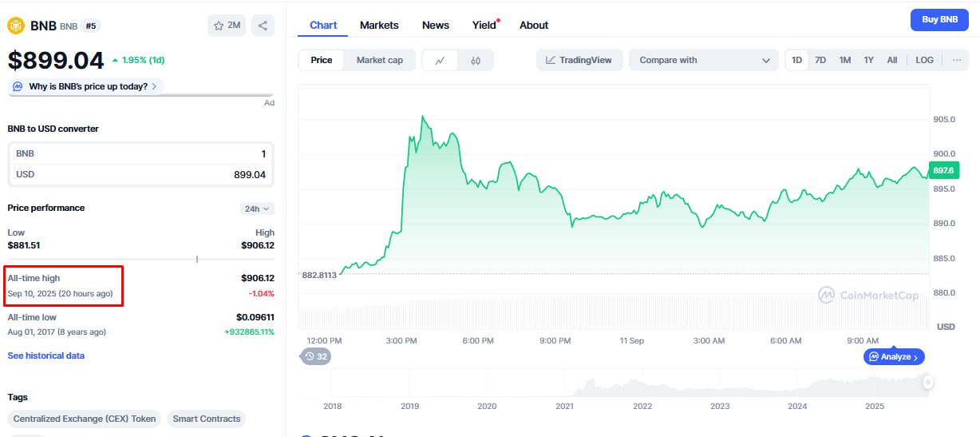Click the share icon button

[263, 26]
